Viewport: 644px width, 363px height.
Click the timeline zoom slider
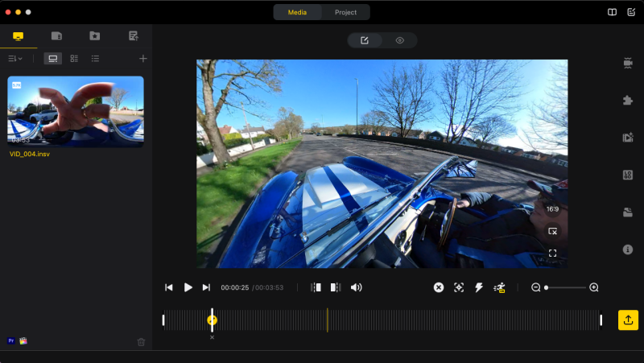[566, 287]
